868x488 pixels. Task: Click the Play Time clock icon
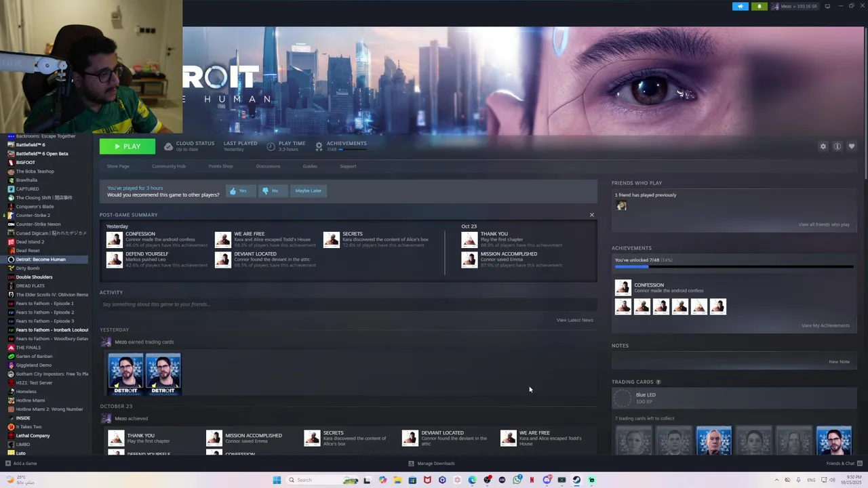(x=271, y=146)
